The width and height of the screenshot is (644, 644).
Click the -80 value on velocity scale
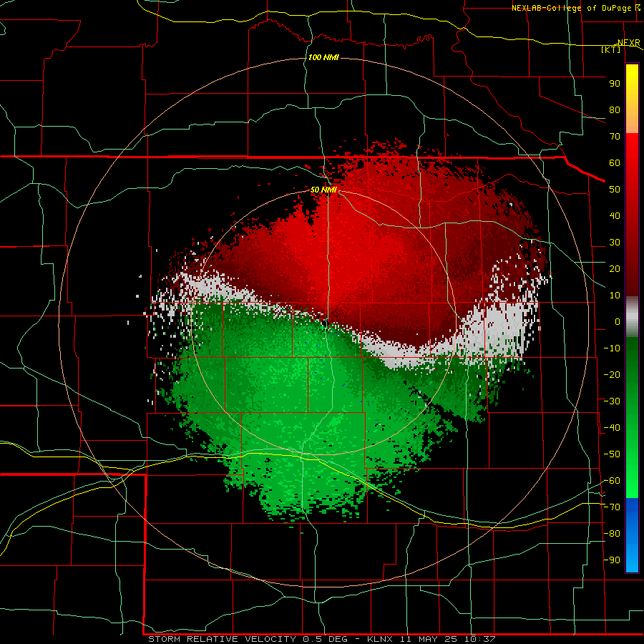click(612, 534)
